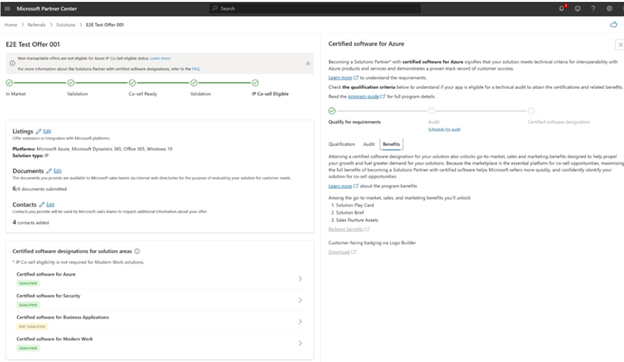624x362 pixels.
Task: Collapse the information banner with chevron
Action: (308, 64)
